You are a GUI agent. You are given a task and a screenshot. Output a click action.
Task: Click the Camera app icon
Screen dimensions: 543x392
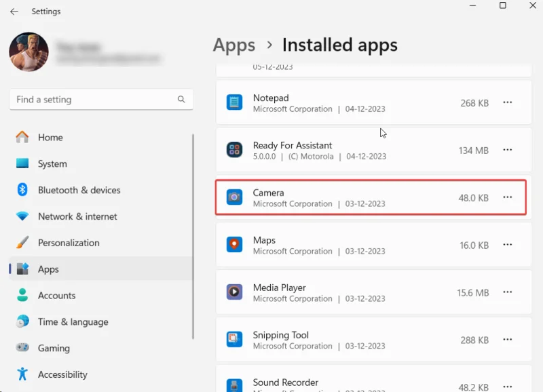(234, 197)
